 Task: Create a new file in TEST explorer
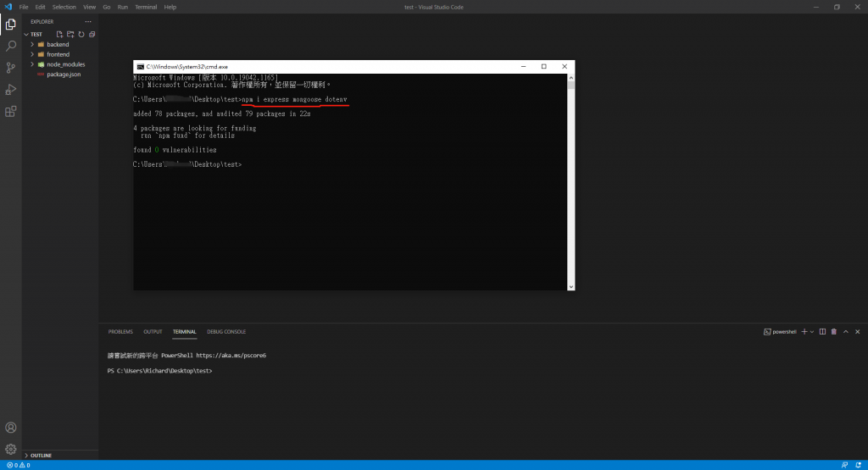pyautogui.click(x=60, y=34)
